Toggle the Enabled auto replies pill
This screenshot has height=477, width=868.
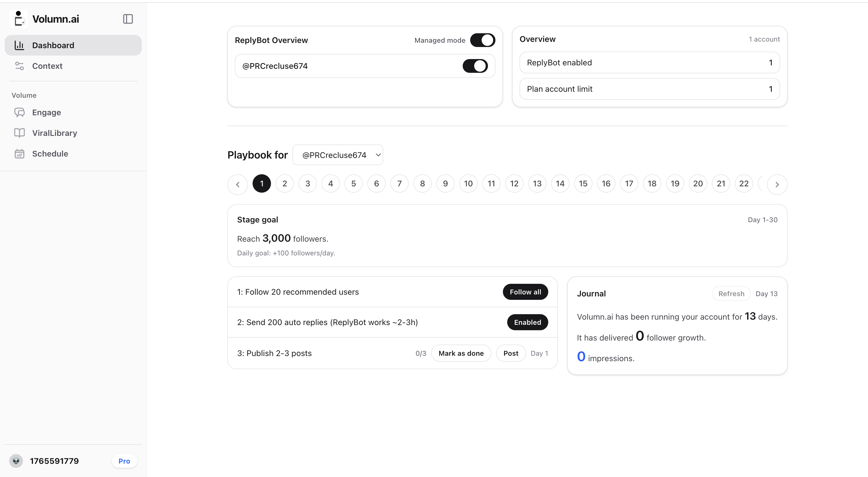[527, 322]
